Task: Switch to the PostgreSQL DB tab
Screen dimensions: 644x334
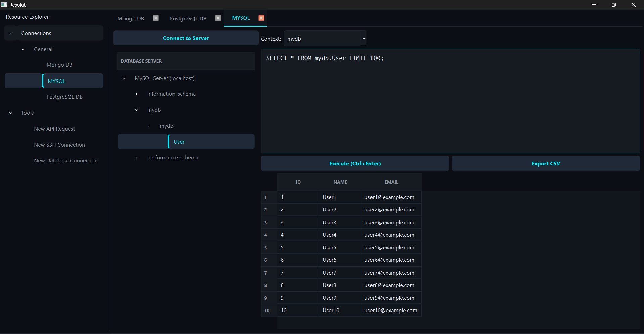Action: pyautogui.click(x=188, y=18)
